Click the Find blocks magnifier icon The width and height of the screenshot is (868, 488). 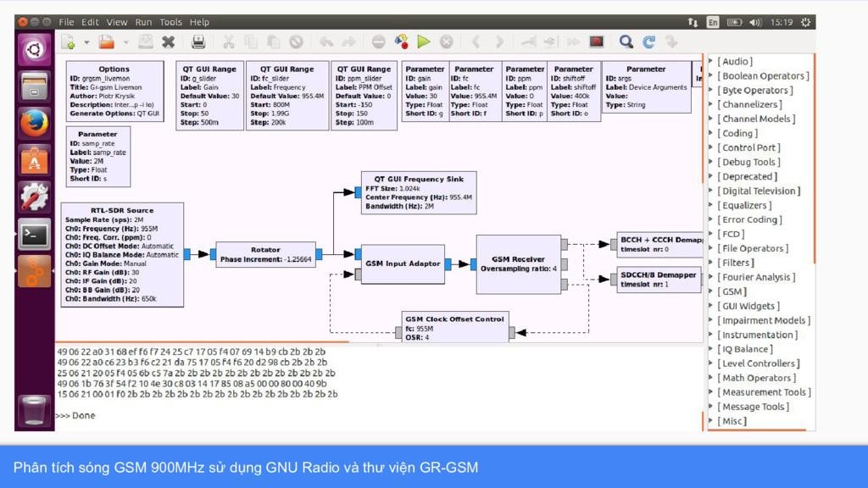pos(626,42)
